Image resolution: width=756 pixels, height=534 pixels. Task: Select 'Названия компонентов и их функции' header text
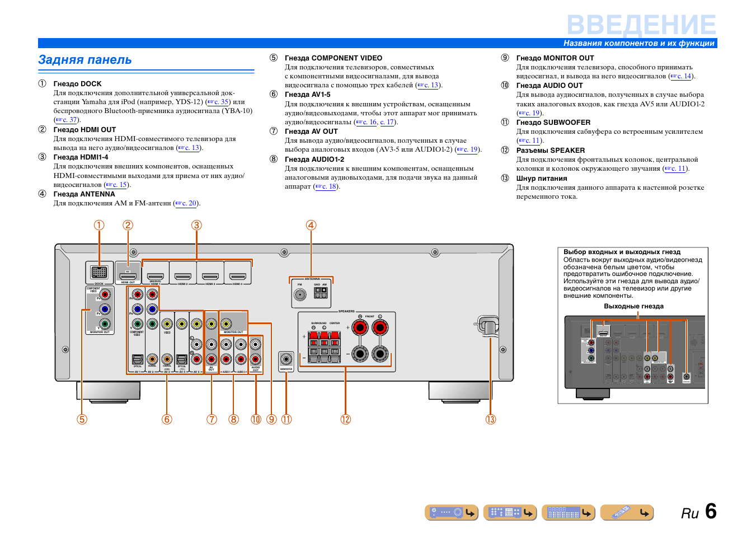point(639,43)
